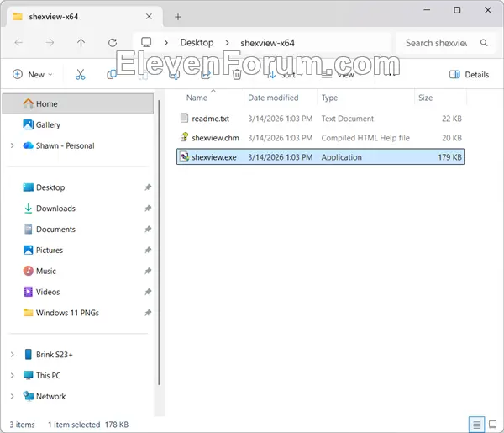
Task: Click the Cut scissors icon
Action: click(81, 75)
